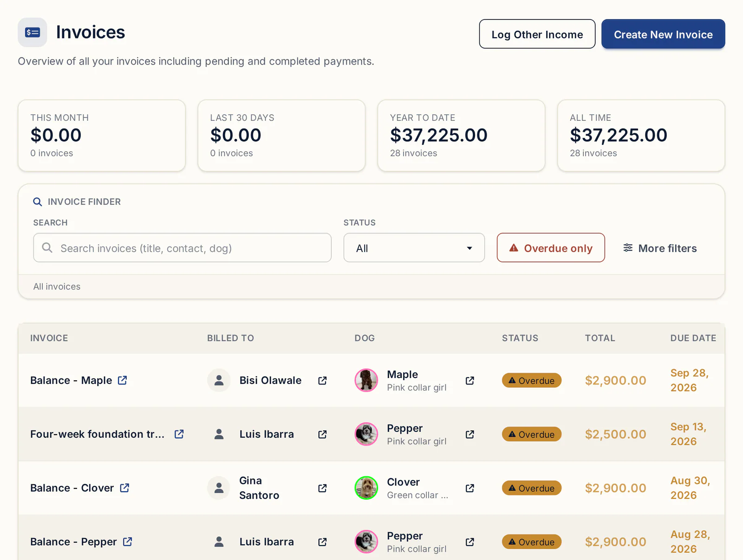Open the Four-week foundation tr... invoice
743x560 pixels.
pos(98,434)
